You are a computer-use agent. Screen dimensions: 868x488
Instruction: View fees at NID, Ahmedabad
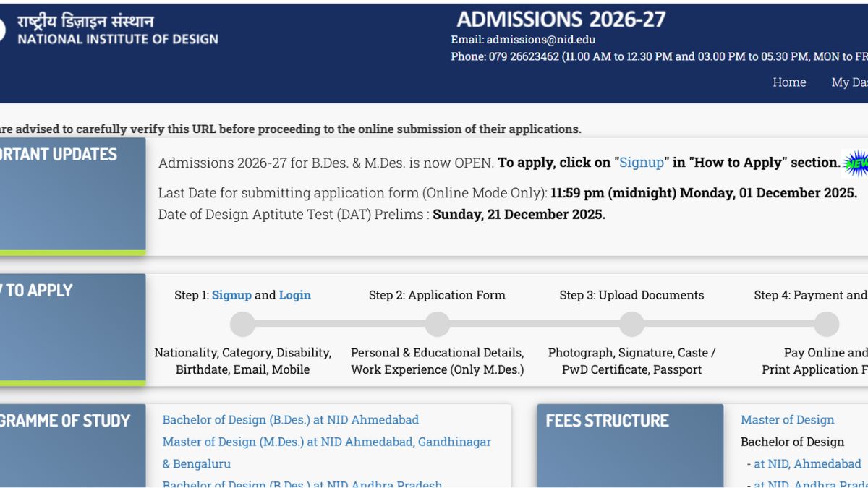[807, 463]
